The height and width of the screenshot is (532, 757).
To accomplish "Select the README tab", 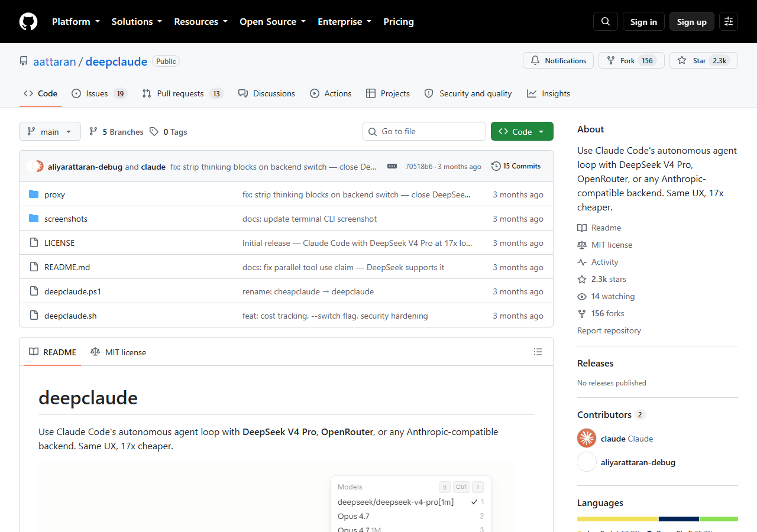I will pos(53,352).
